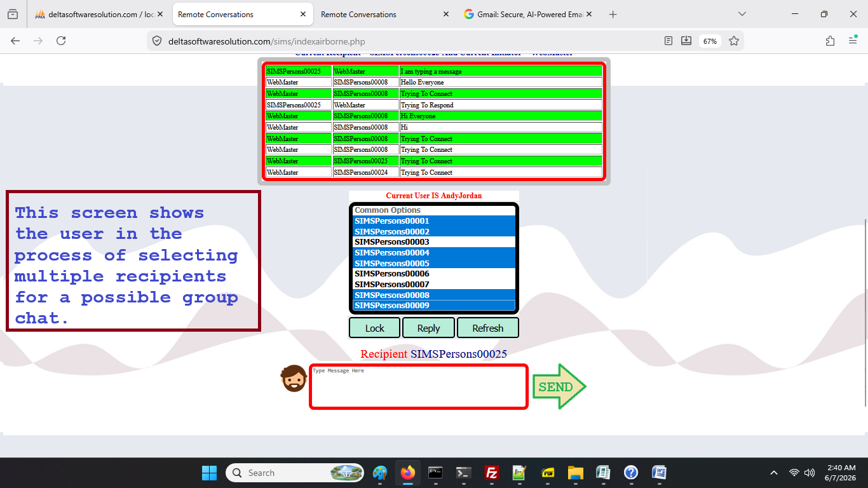868x488 pixels.
Task: Switch to the Gmail tab
Action: 527,14
